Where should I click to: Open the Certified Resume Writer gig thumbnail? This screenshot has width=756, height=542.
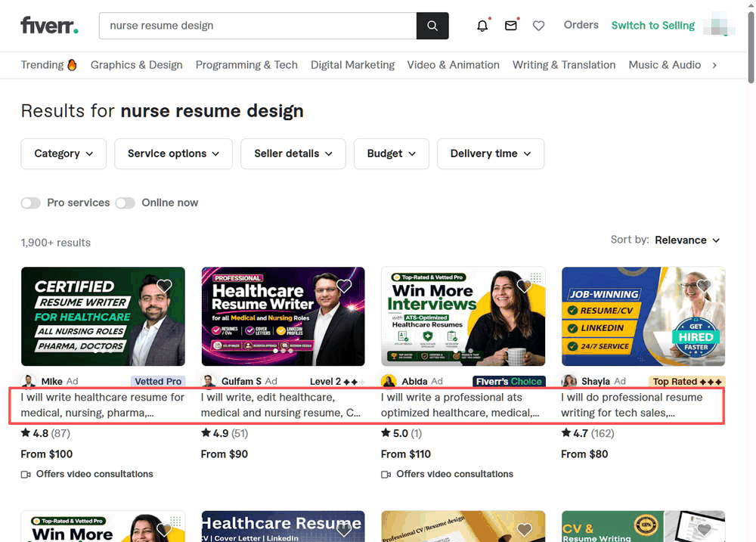coord(103,316)
